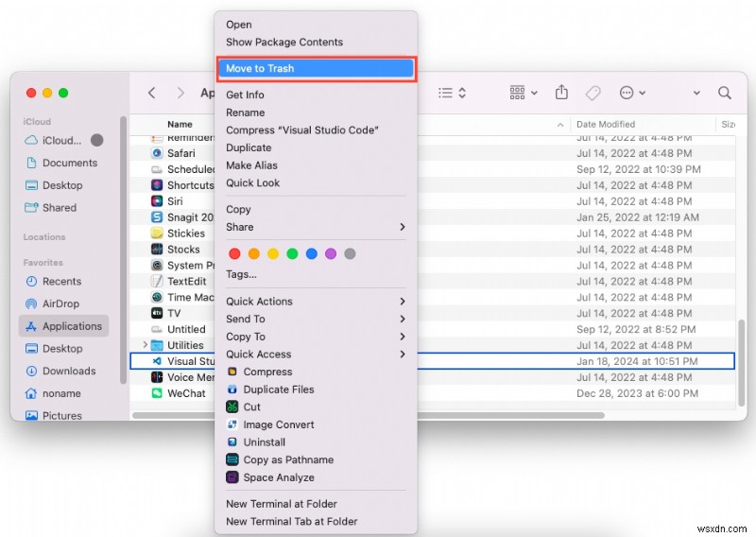Open the Share submenu
The width and height of the screenshot is (756, 537).
pos(316,227)
